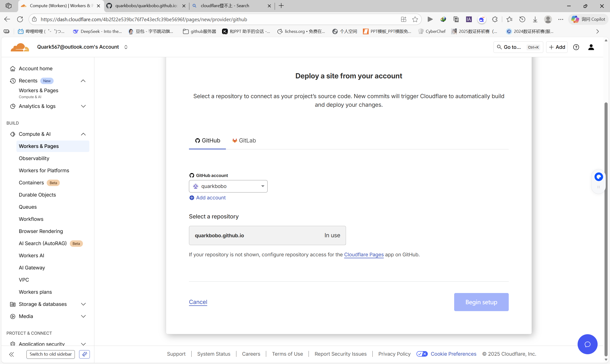The image size is (610, 364).
Task: Expand the Analytics & logs section
Action: pos(83,106)
